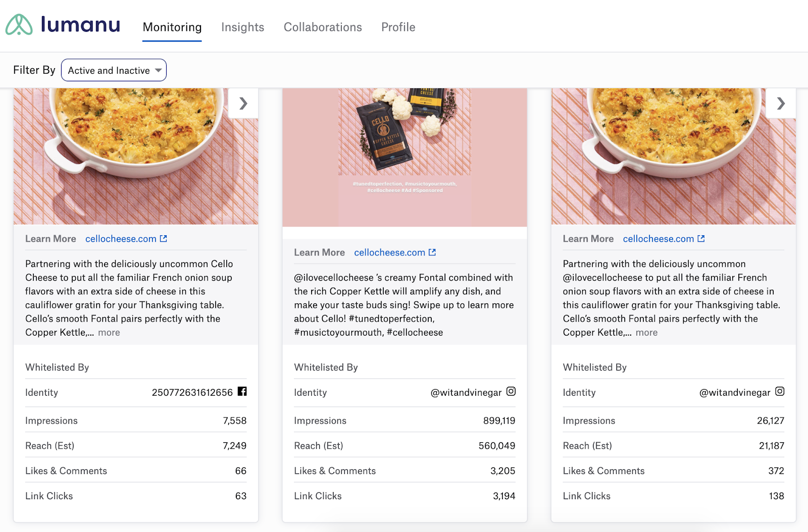Go to the Collaborations tab

point(323,27)
